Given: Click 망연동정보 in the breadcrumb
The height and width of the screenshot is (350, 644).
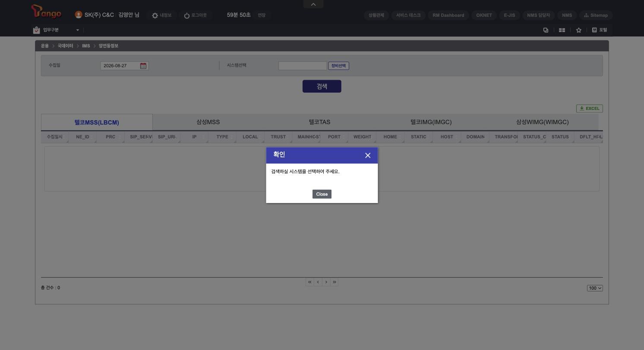Looking at the screenshot, I should tap(108, 46).
